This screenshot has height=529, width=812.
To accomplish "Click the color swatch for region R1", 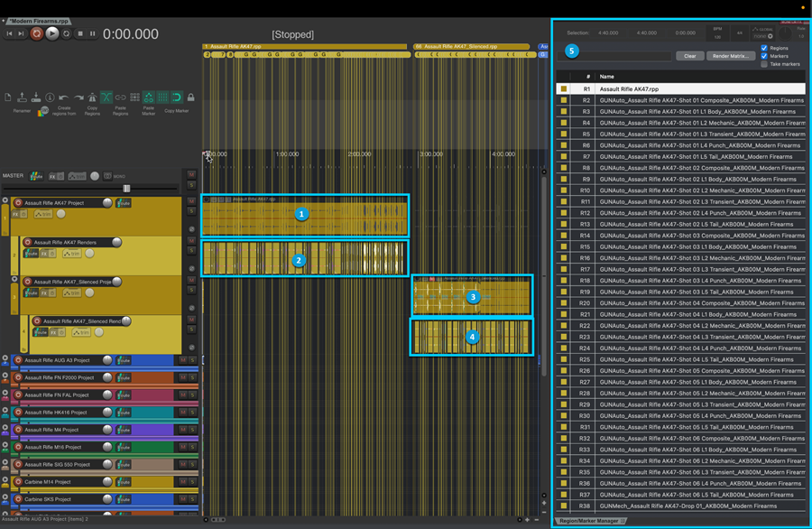I will 564,89.
